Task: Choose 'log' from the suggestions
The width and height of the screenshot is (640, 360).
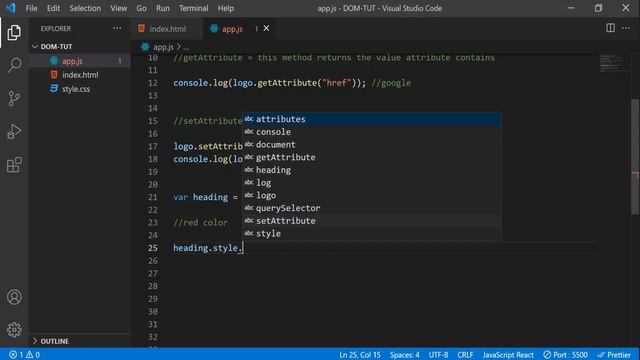Action: click(372, 182)
